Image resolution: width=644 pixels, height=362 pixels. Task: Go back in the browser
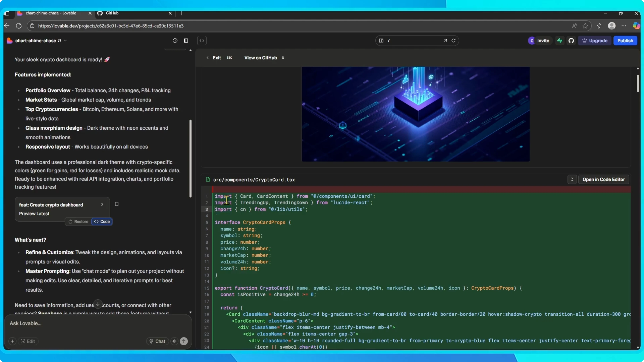(7, 26)
